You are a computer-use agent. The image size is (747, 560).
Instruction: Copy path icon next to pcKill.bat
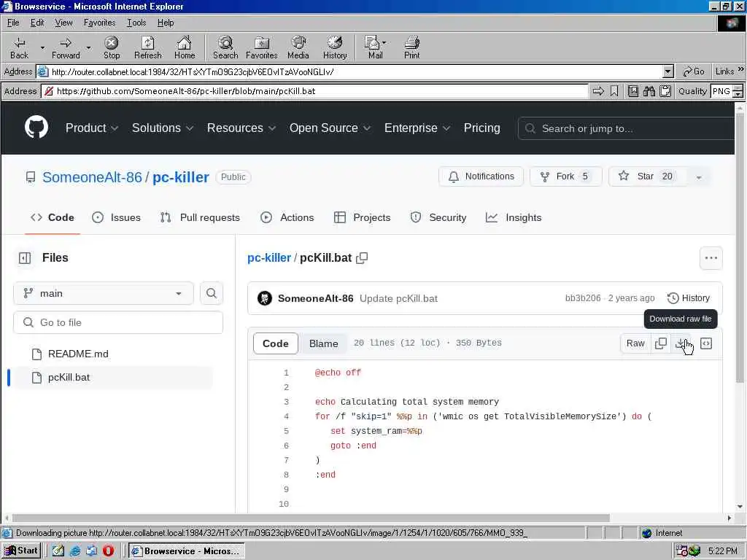(362, 258)
